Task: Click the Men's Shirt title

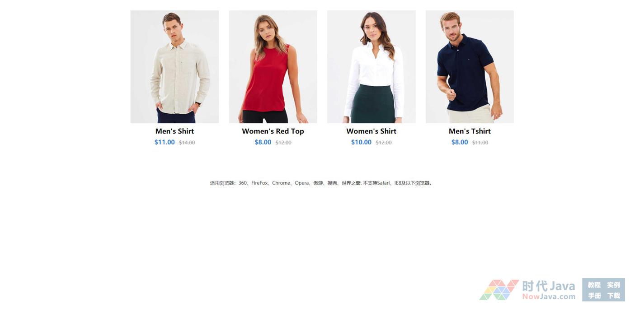Action: [174, 131]
